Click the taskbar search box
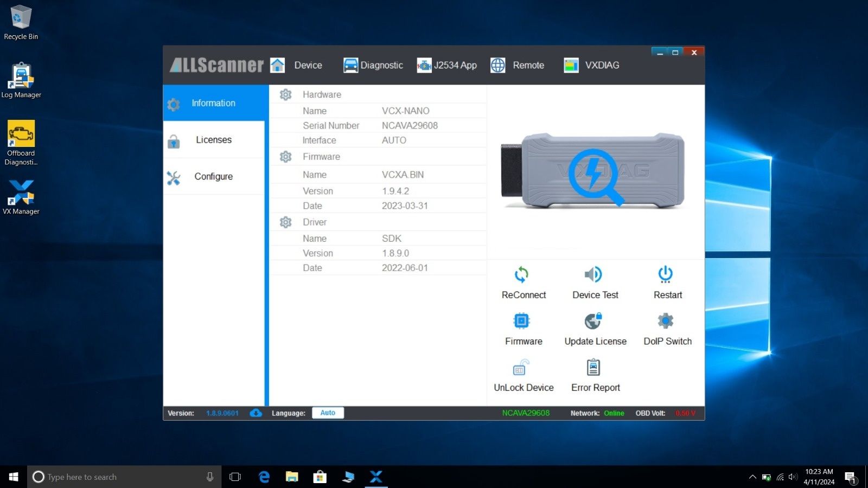Screen dimensions: 868x488 (124, 477)
